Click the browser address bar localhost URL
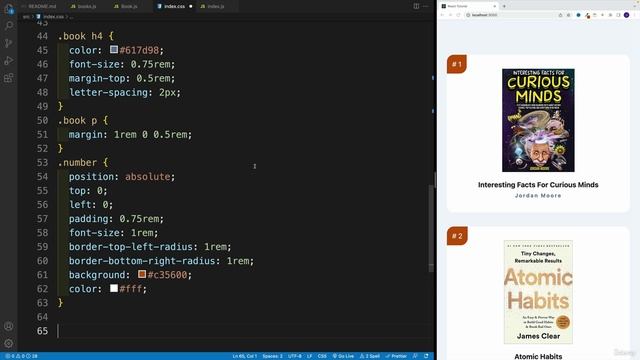 click(484, 15)
